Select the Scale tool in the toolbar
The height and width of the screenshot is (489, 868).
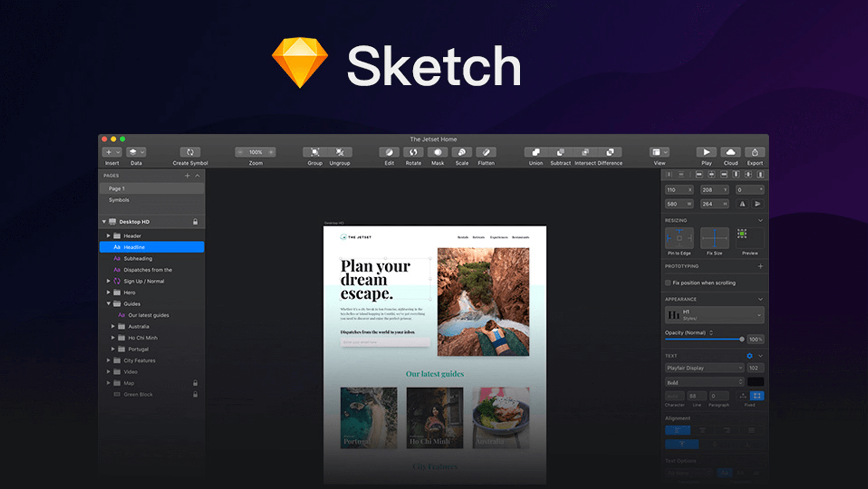pos(461,152)
